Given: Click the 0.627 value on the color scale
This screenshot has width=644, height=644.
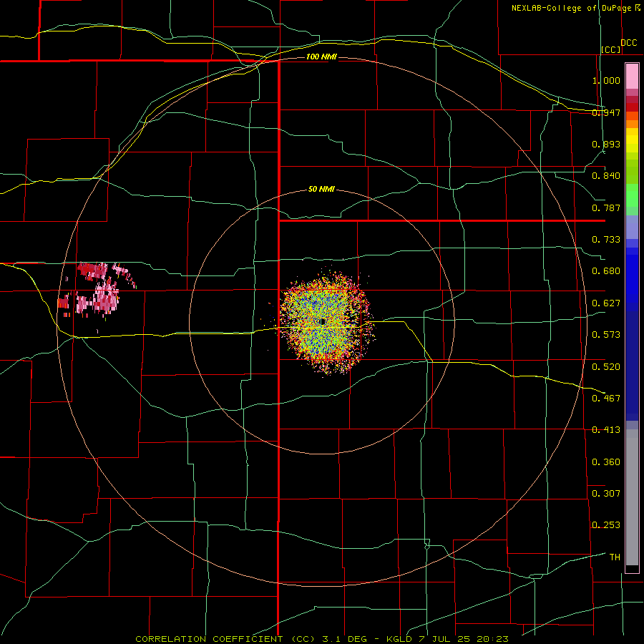Looking at the screenshot, I should click(606, 303).
